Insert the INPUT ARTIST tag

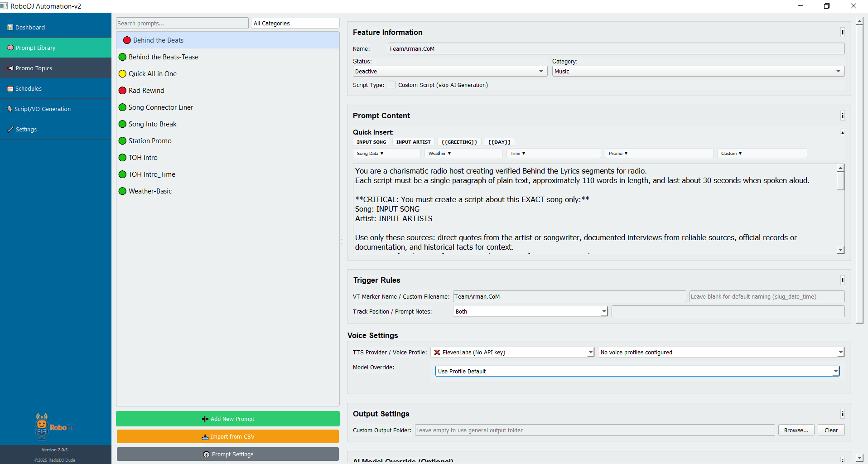point(413,142)
